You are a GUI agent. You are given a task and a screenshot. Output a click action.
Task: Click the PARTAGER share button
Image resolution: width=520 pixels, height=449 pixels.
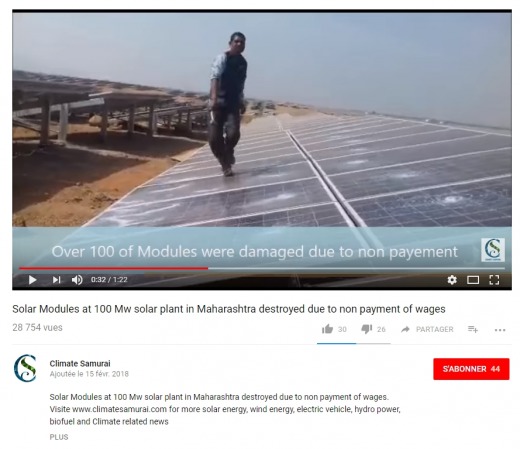pyautogui.click(x=427, y=329)
